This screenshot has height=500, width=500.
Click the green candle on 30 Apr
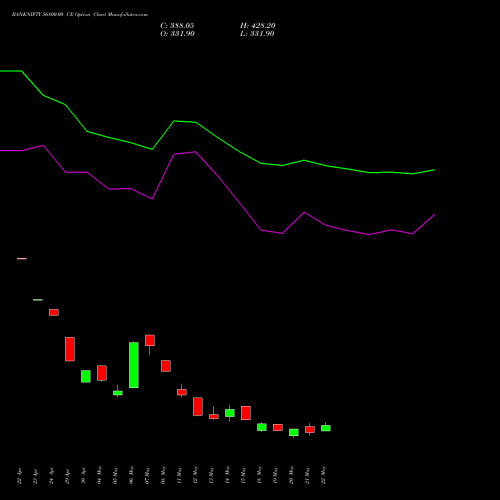pos(86,376)
